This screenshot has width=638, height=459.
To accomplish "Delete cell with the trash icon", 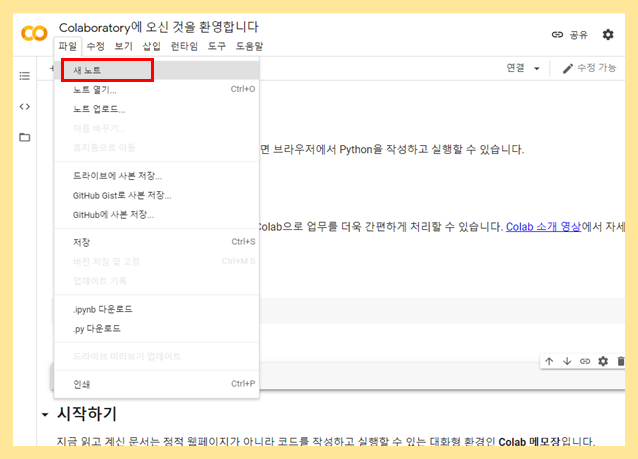I will coord(621,361).
